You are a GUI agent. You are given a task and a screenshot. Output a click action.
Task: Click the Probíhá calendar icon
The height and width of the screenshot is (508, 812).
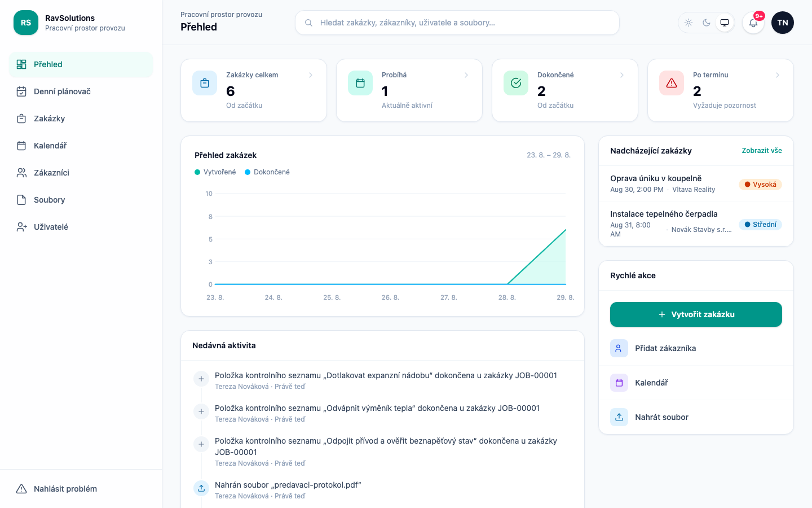coord(360,83)
